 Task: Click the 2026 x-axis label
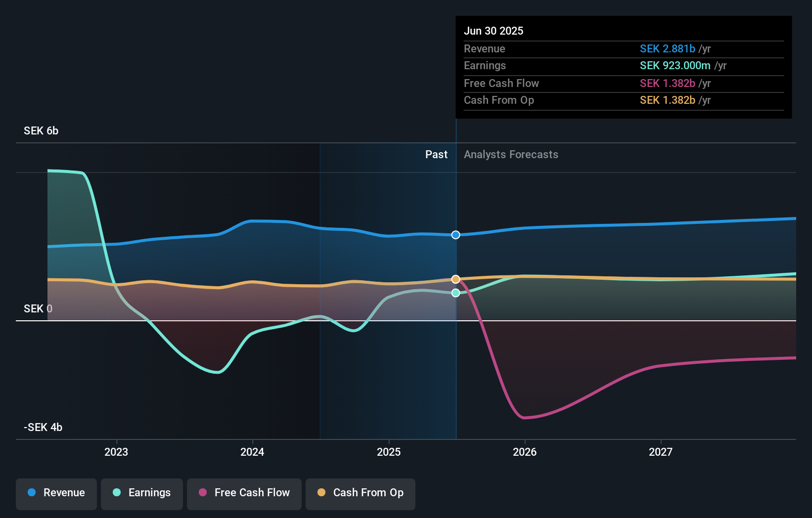tap(525, 452)
